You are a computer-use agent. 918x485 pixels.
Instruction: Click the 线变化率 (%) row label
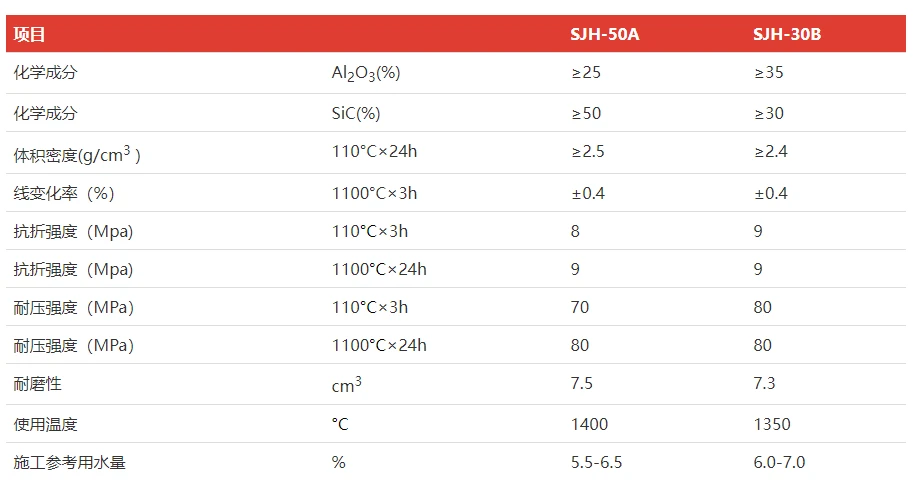tap(64, 193)
